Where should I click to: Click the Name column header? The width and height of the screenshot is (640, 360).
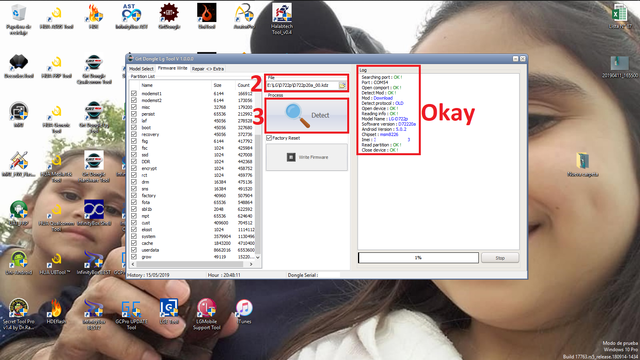click(x=147, y=85)
